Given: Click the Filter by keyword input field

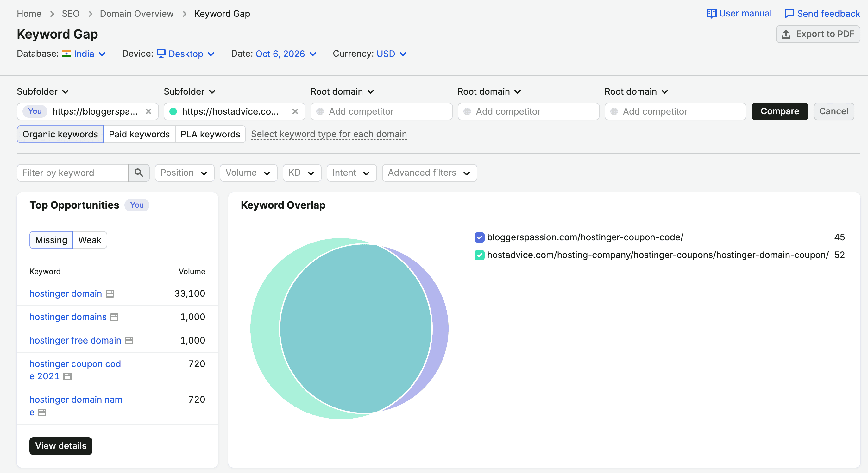Looking at the screenshot, I should 72,173.
